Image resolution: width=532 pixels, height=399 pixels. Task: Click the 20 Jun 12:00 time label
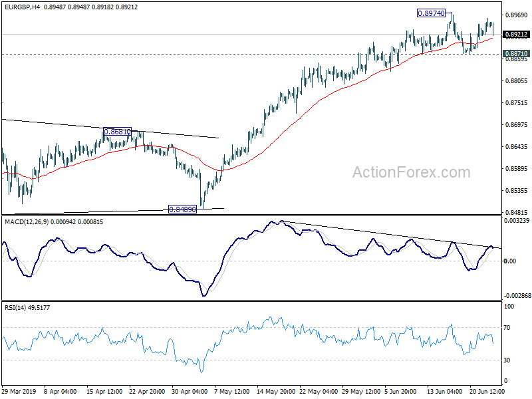pos(487,391)
